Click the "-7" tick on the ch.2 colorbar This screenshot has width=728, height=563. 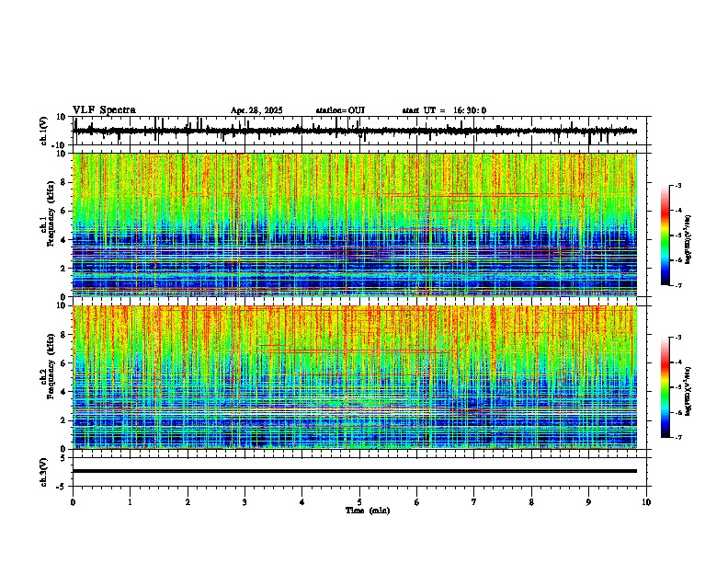click(x=677, y=437)
